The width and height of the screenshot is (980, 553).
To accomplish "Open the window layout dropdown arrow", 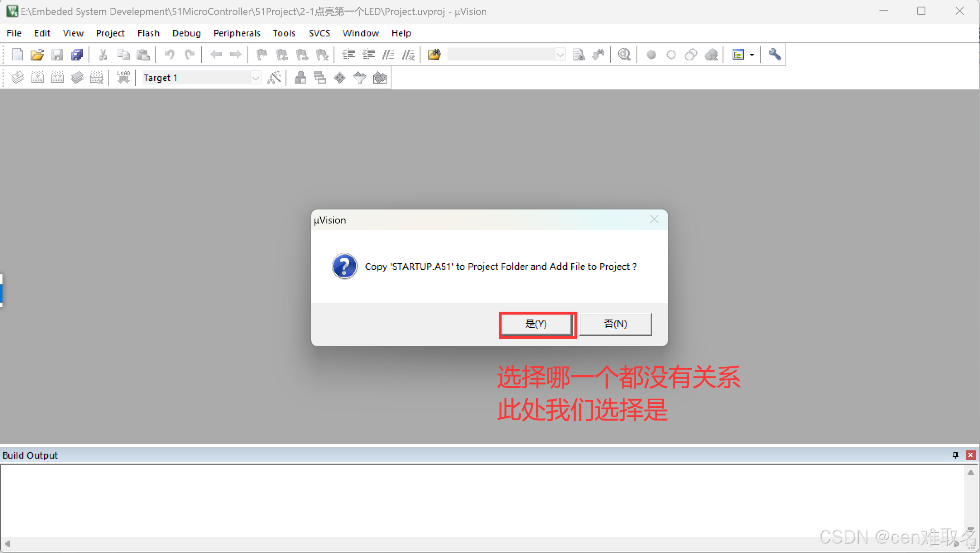I will pyautogui.click(x=752, y=55).
